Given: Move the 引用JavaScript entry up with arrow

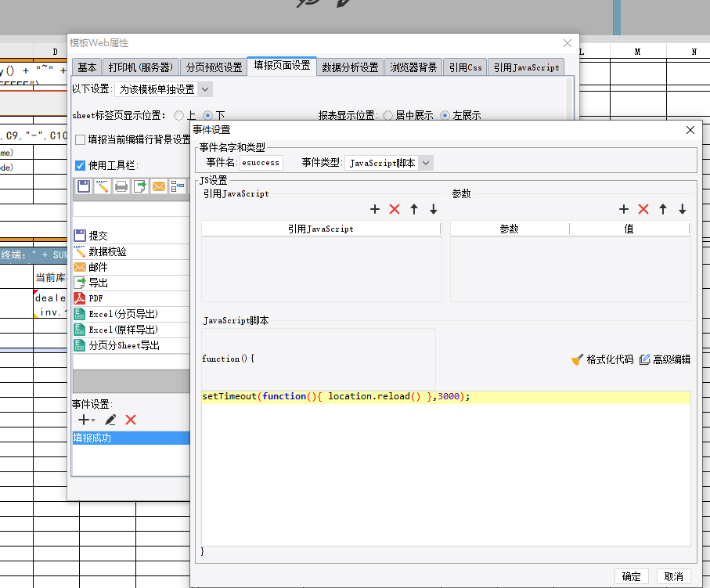Looking at the screenshot, I should click(x=414, y=209).
